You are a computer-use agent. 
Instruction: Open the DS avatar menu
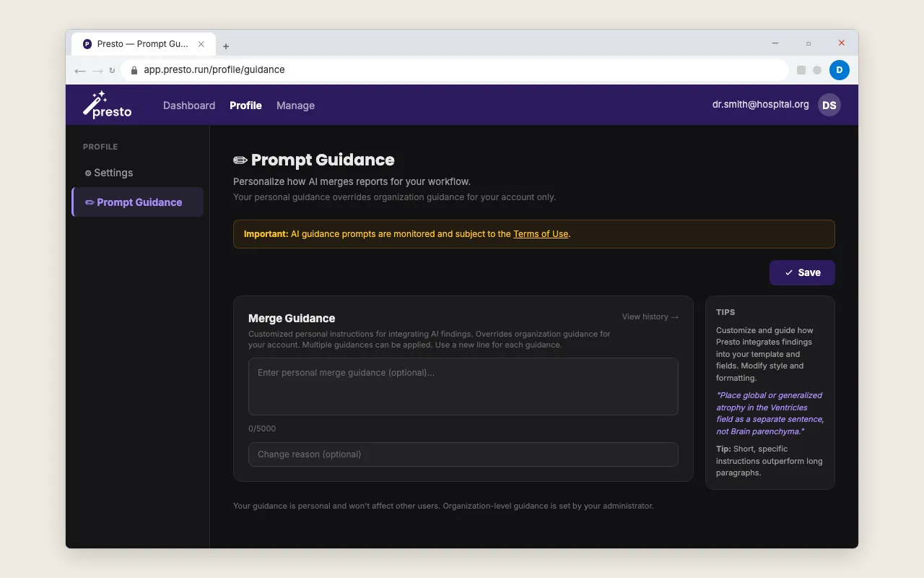829,105
